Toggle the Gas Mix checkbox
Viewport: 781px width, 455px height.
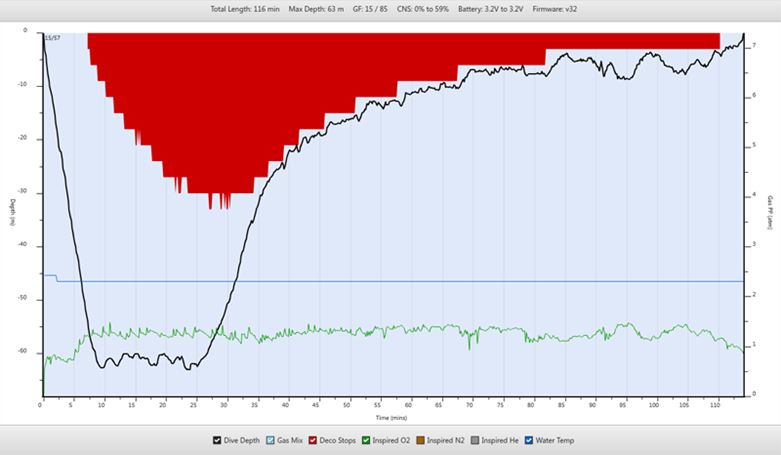coord(272,440)
